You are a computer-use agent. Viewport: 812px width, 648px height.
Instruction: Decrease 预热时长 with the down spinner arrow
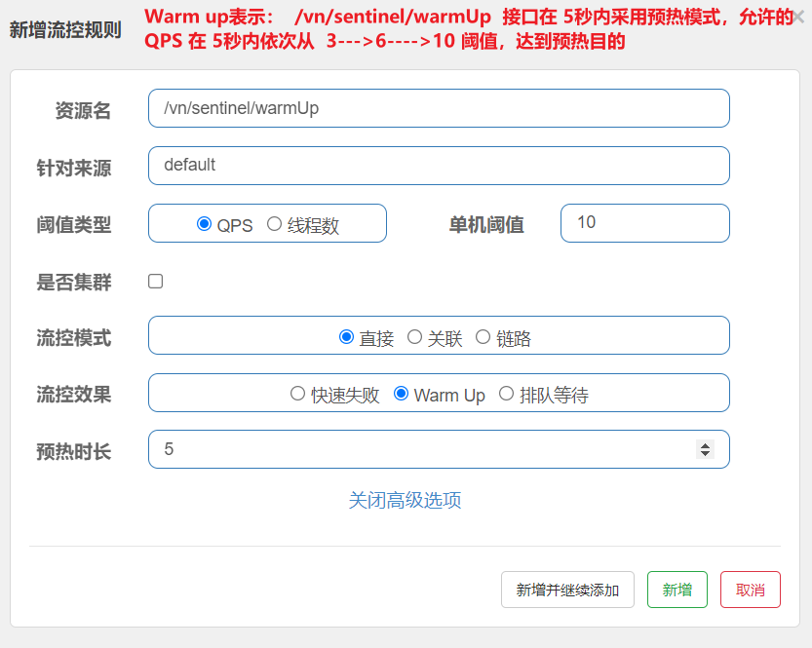coord(705,453)
